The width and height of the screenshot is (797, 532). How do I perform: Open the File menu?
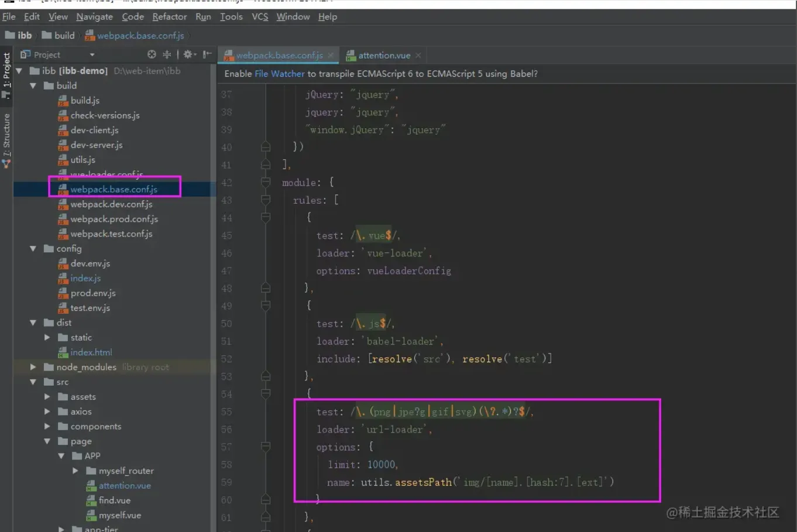[9, 16]
